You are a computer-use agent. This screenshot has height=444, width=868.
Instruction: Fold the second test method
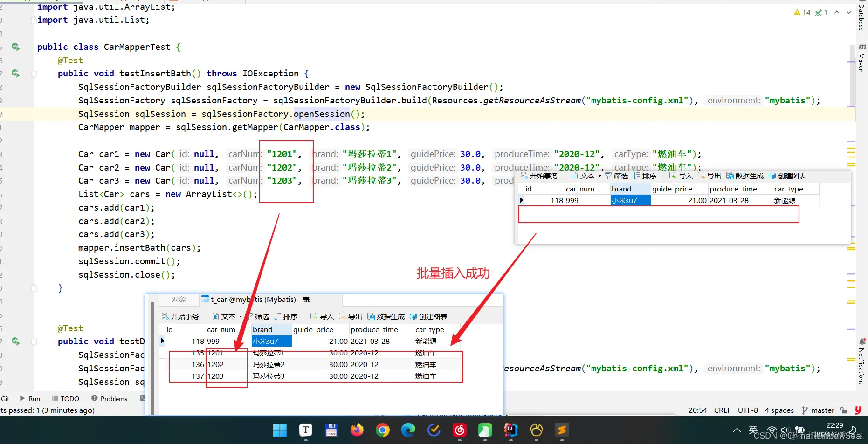click(34, 342)
